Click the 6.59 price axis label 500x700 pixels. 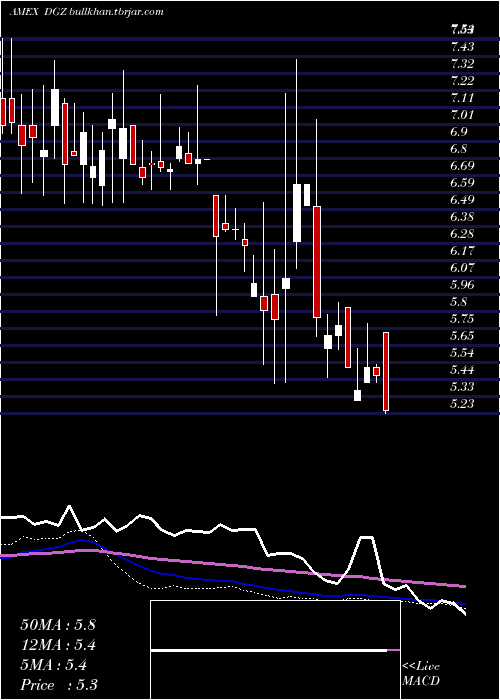click(462, 183)
